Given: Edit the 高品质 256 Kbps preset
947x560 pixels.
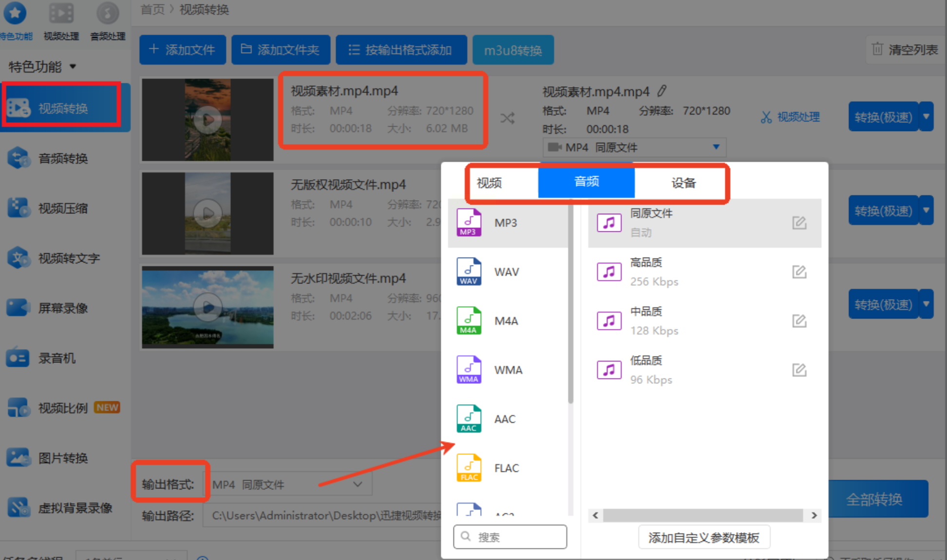Looking at the screenshot, I should tap(799, 272).
